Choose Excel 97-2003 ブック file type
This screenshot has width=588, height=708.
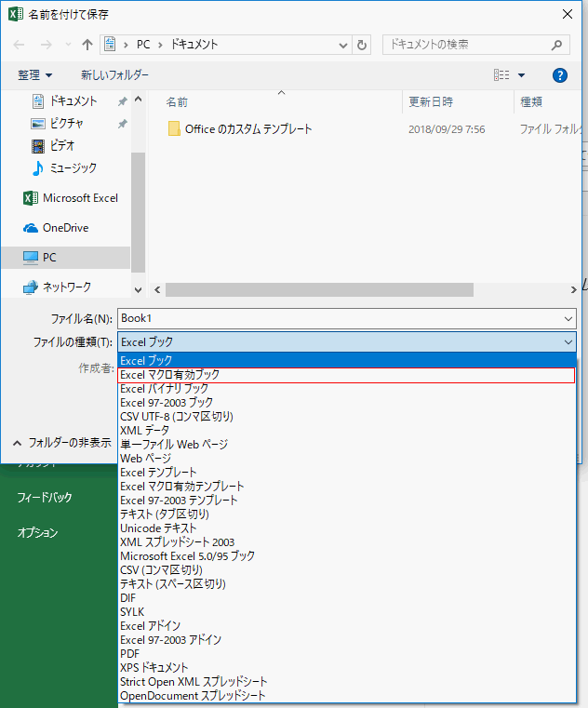point(347,403)
